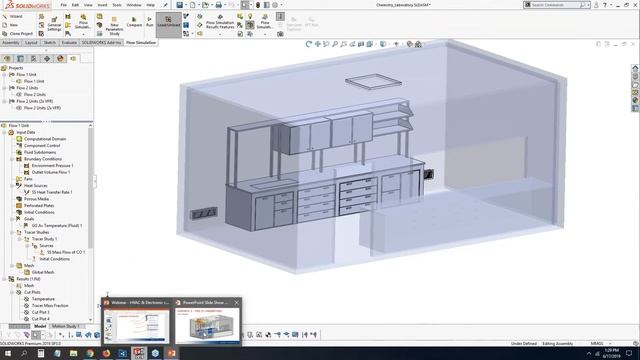Collapse the Tracer Studies node

point(12,232)
